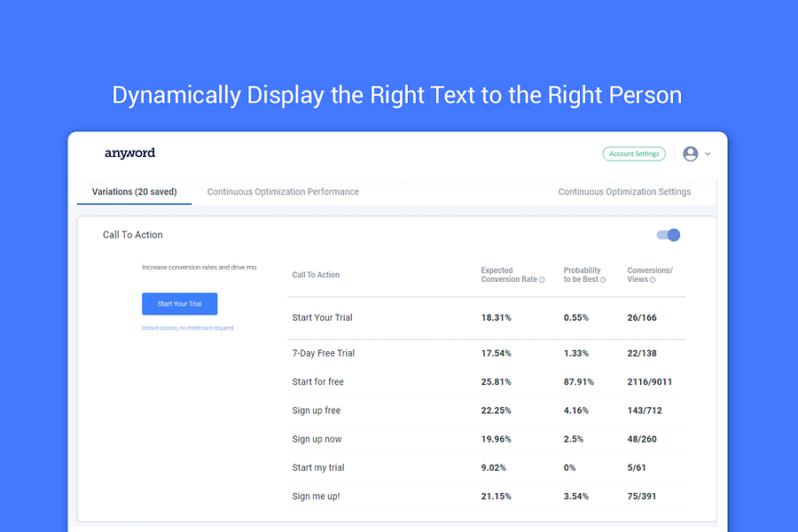
Task: Click the blue Start Your Trial button
Action: click(x=180, y=304)
